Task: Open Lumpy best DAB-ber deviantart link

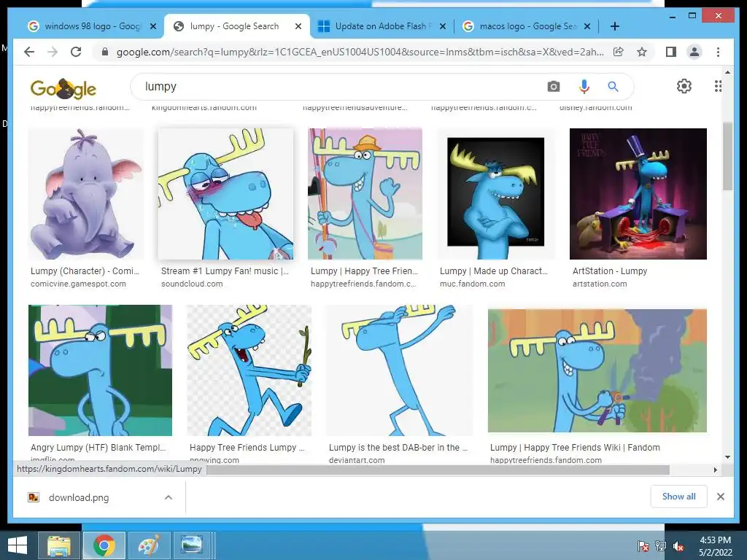Action: pos(398,448)
